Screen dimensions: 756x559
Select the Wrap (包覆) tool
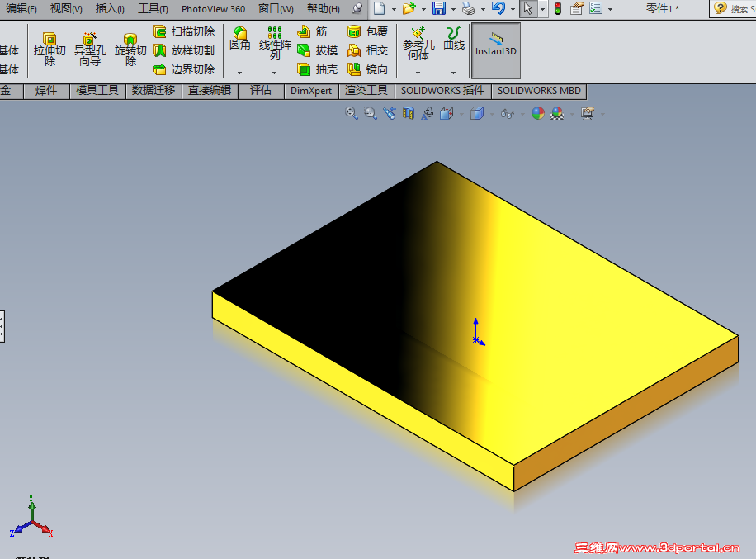[x=367, y=32]
